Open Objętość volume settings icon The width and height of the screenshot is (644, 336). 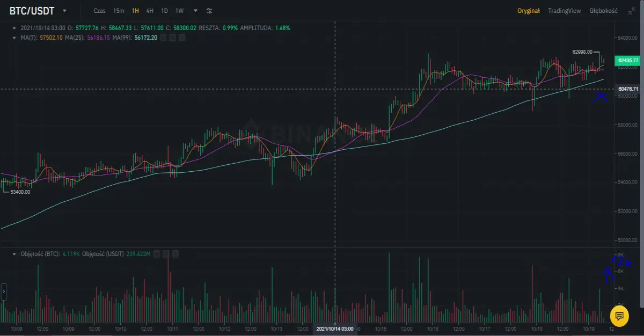click(166, 253)
